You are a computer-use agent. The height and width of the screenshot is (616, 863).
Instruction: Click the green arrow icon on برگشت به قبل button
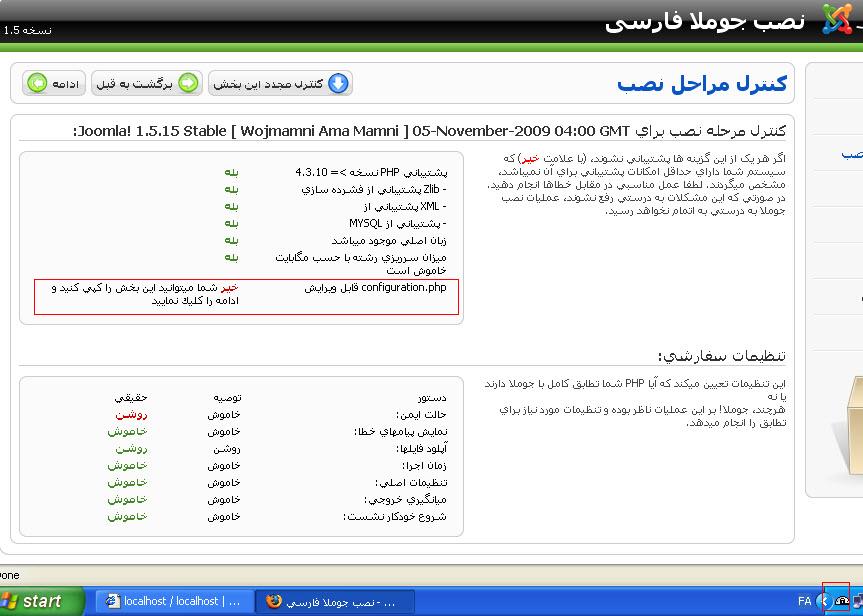click(x=188, y=84)
